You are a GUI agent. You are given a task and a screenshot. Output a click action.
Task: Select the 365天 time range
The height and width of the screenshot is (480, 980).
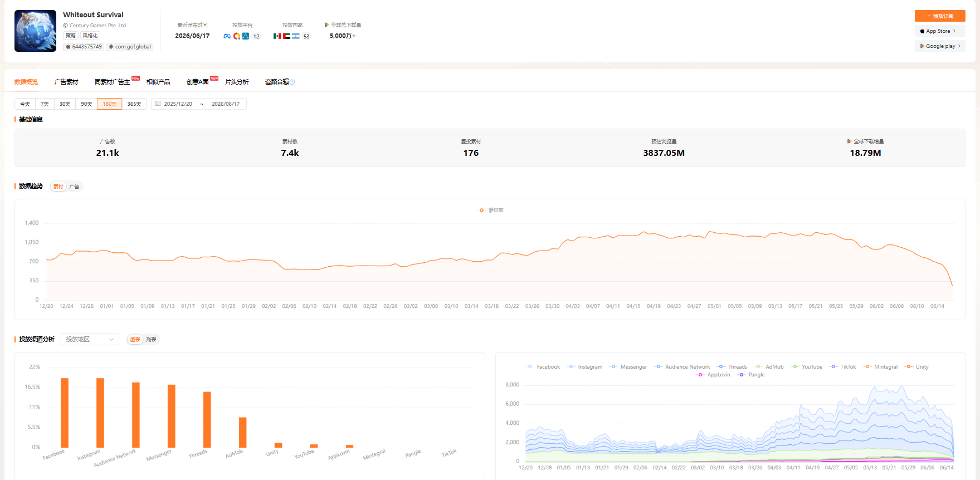pos(134,104)
